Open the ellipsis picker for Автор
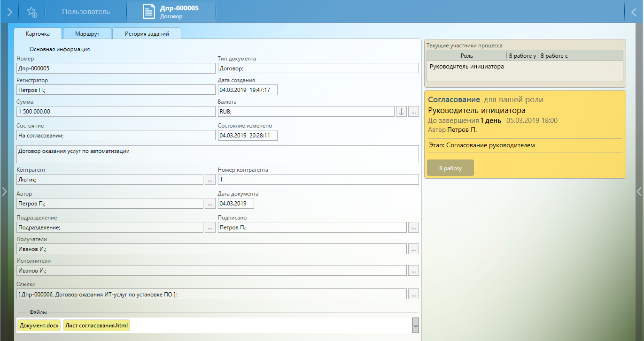Screen dimensions: 644x341 click(x=210, y=203)
